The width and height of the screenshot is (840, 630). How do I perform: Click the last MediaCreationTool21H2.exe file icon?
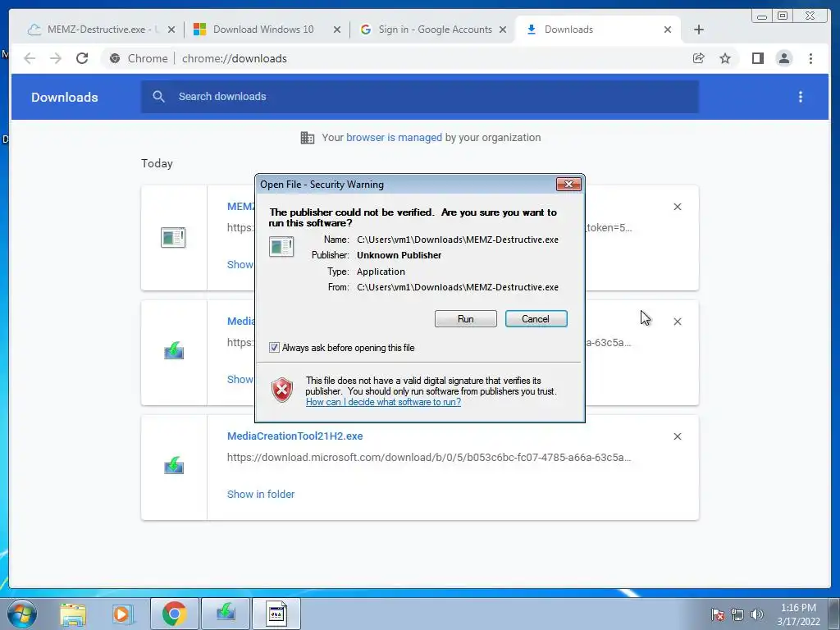[174, 466]
